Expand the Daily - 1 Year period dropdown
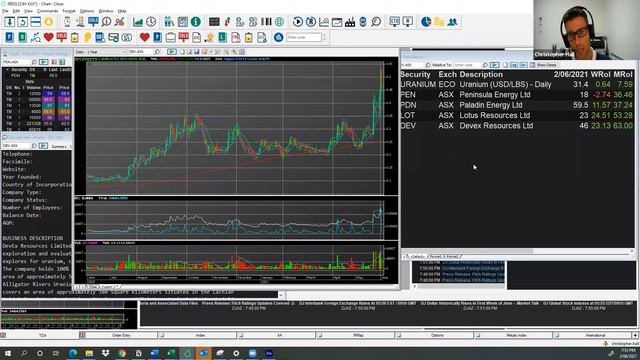 (124, 52)
